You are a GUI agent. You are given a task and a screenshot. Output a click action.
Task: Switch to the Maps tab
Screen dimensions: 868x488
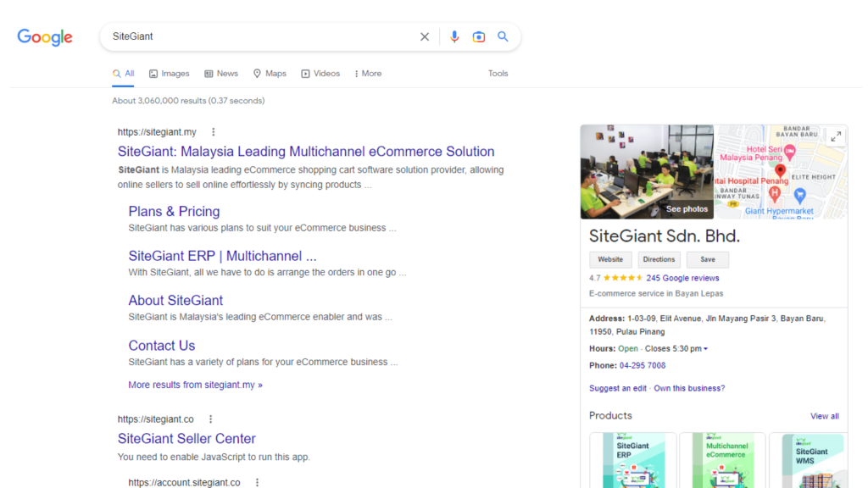[x=270, y=74]
